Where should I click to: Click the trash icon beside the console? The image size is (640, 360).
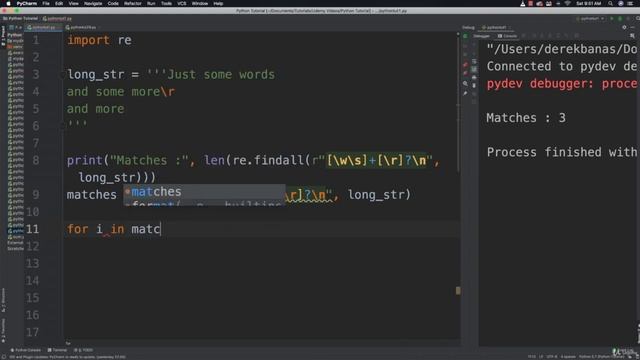(474, 86)
